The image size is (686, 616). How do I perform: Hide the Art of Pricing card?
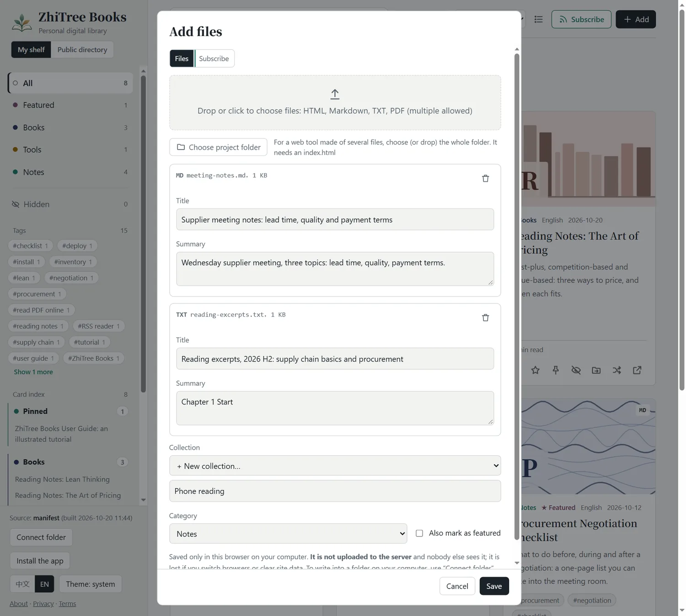[x=576, y=370]
